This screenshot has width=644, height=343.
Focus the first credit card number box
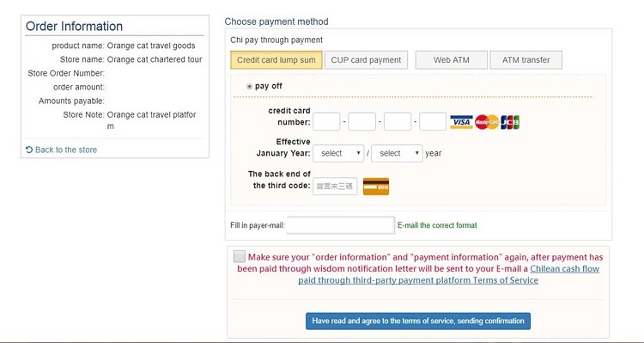click(x=326, y=122)
